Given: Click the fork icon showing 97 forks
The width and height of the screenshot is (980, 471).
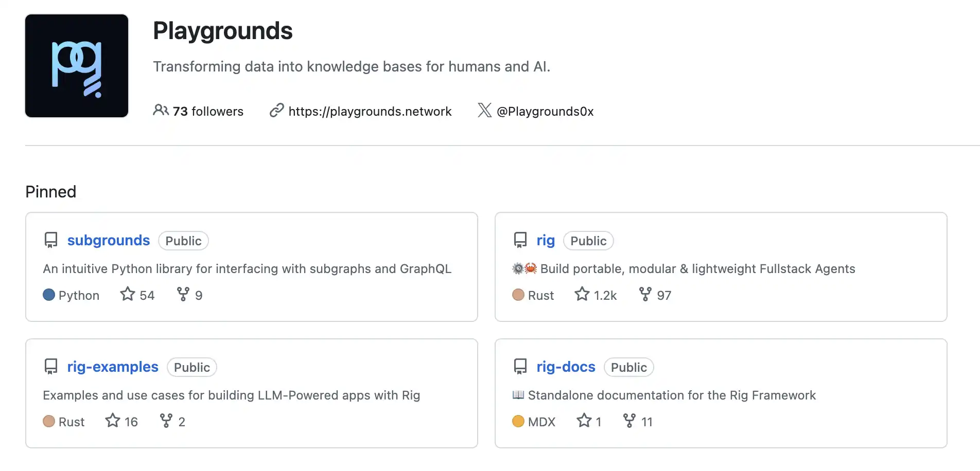Looking at the screenshot, I should [x=645, y=294].
